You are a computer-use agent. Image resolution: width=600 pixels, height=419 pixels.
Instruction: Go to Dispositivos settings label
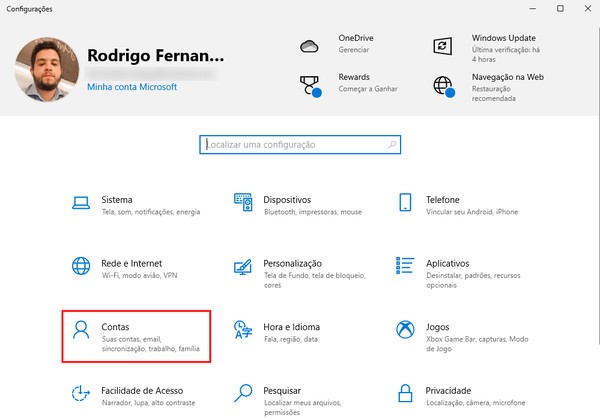pyautogui.click(x=287, y=200)
